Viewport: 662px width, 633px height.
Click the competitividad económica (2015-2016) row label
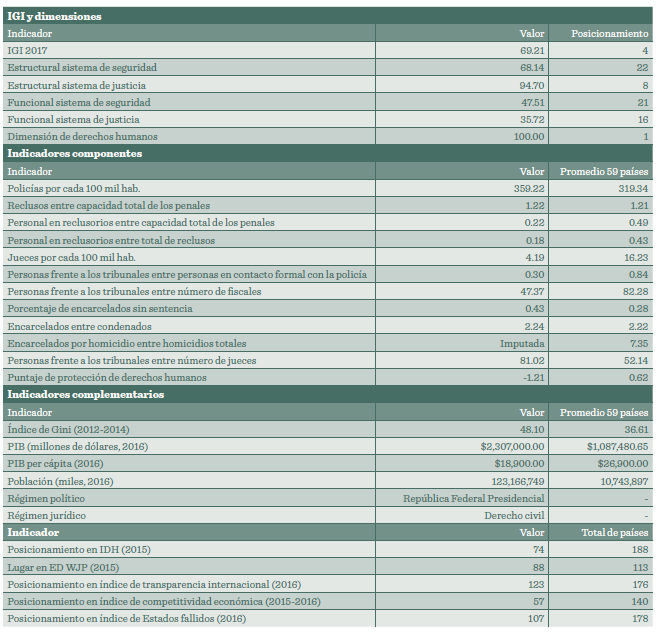pyautogui.click(x=164, y=601)
